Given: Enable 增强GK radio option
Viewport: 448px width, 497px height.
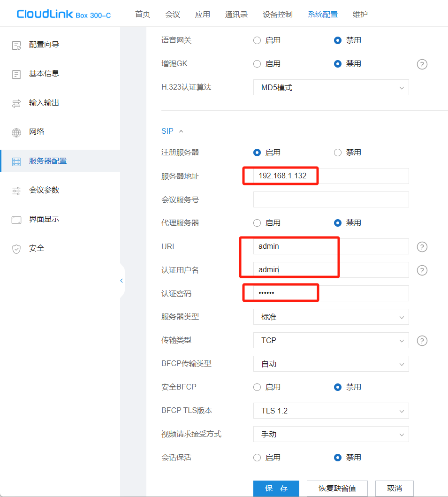Looking at the screenshot, I should pyautogui.click(x=257, y=64).
